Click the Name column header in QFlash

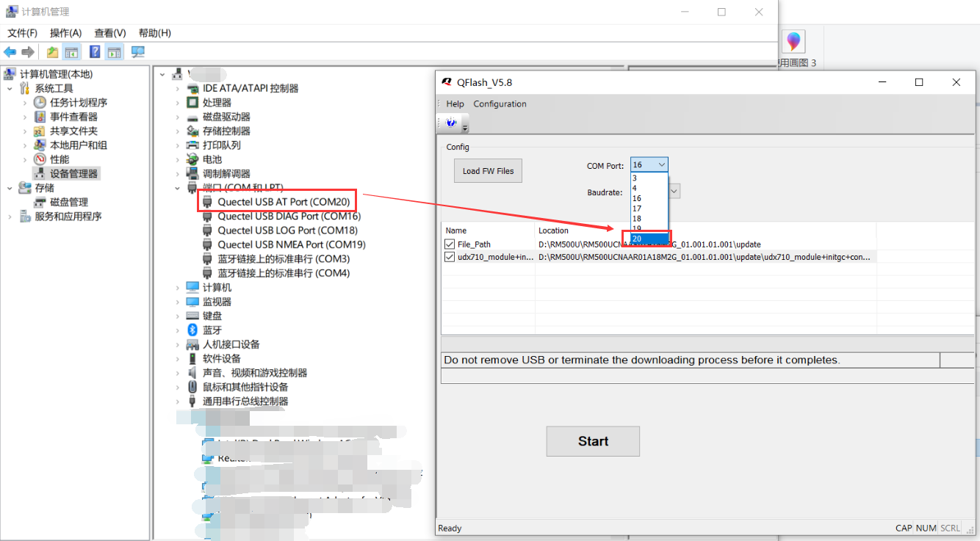coord(488,230)
